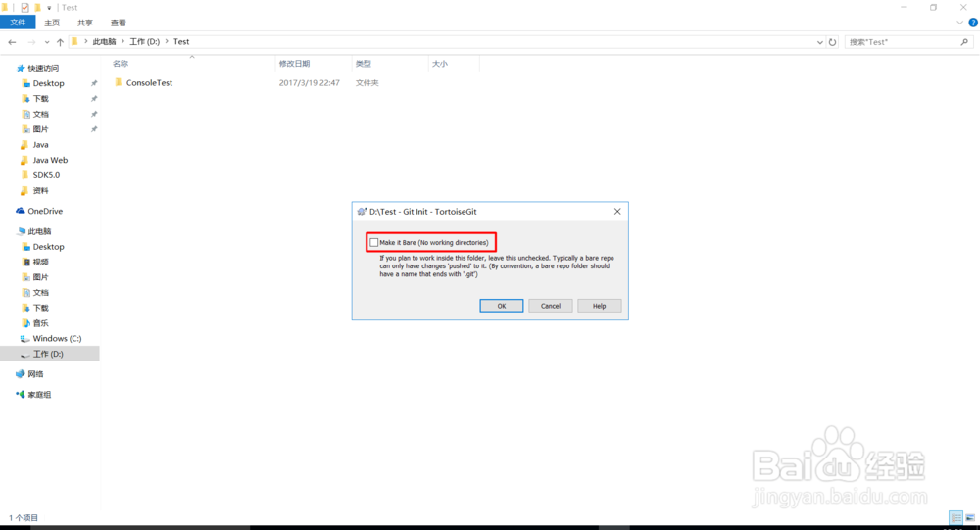Open 文档 under 此电脑
The width and height of the screenshot is (980, 530).
click(x=40, y=293)
